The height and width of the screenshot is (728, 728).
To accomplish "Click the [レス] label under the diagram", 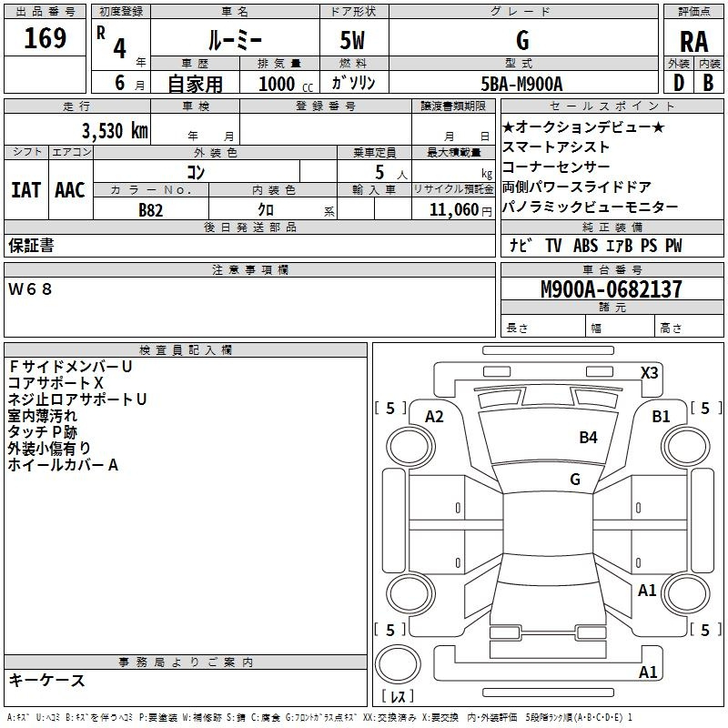I will (x=399, y=698).
